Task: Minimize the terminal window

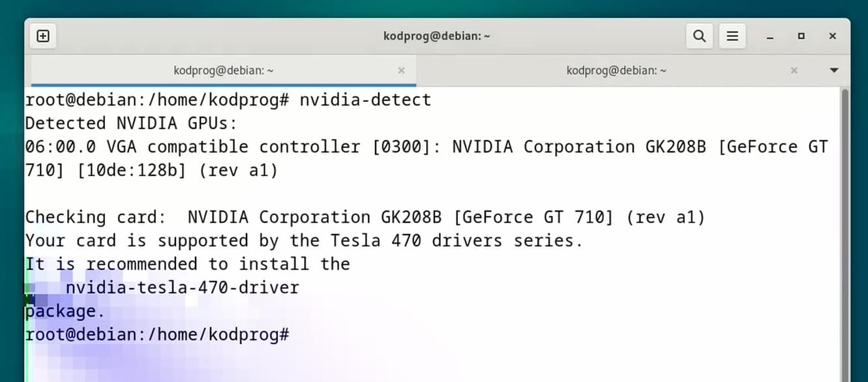Action: pos(770,37)
